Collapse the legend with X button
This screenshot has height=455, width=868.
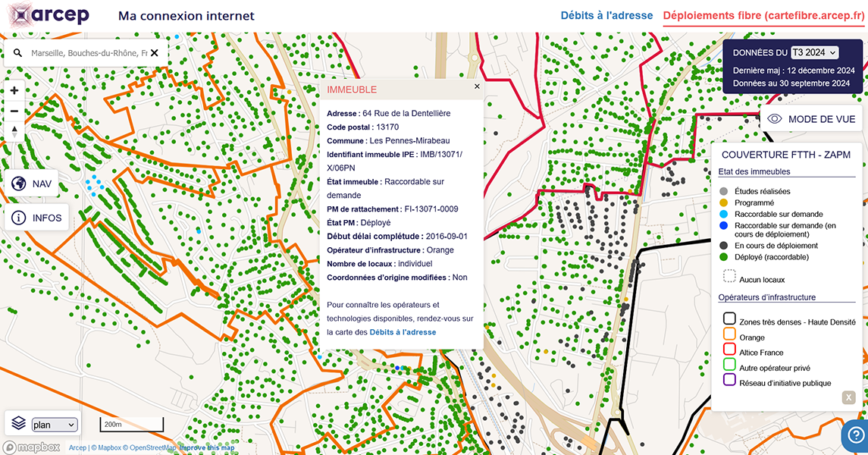pyautogui.click(x=848, y=397)
